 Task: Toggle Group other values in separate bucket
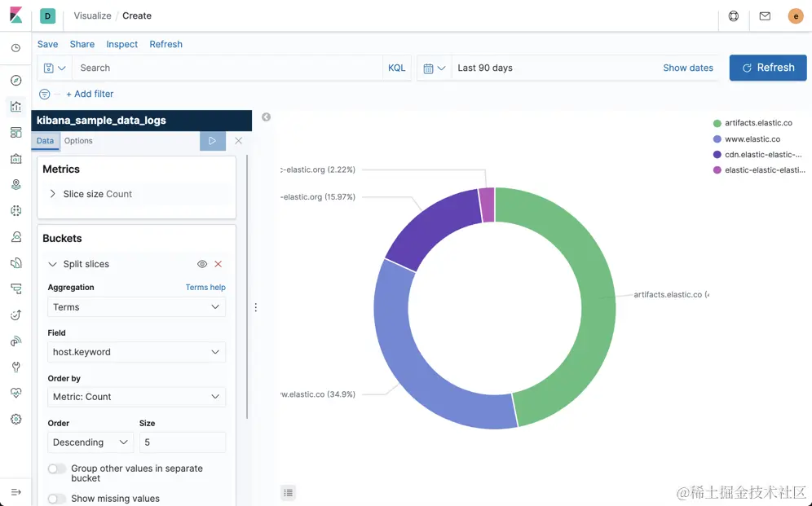(57, 469)
